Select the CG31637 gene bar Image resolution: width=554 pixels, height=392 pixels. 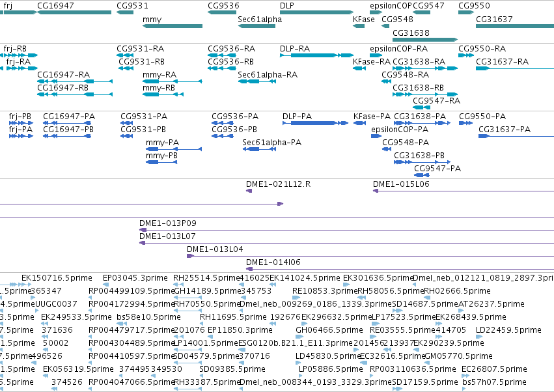coord(515,26)
